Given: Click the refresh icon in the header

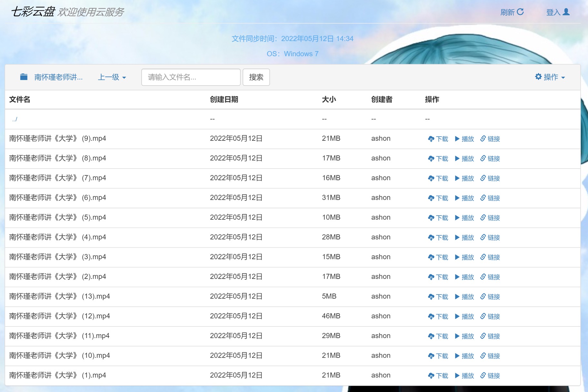Looking at the screenshot, I should pos(520,12).
